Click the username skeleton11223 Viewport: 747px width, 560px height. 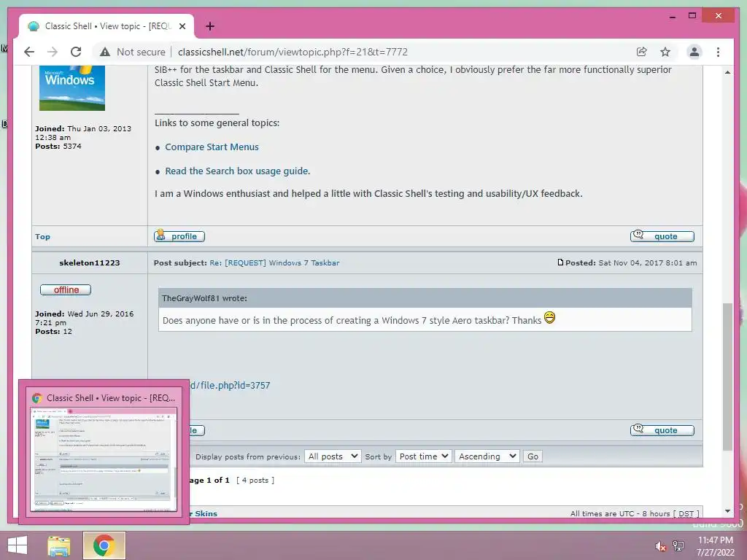coord(90,262)
